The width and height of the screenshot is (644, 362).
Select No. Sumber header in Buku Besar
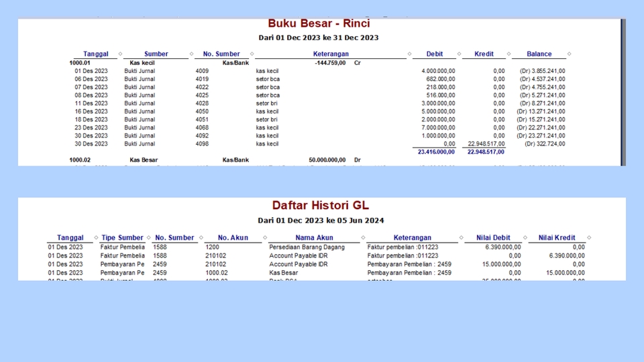point(221,54)
